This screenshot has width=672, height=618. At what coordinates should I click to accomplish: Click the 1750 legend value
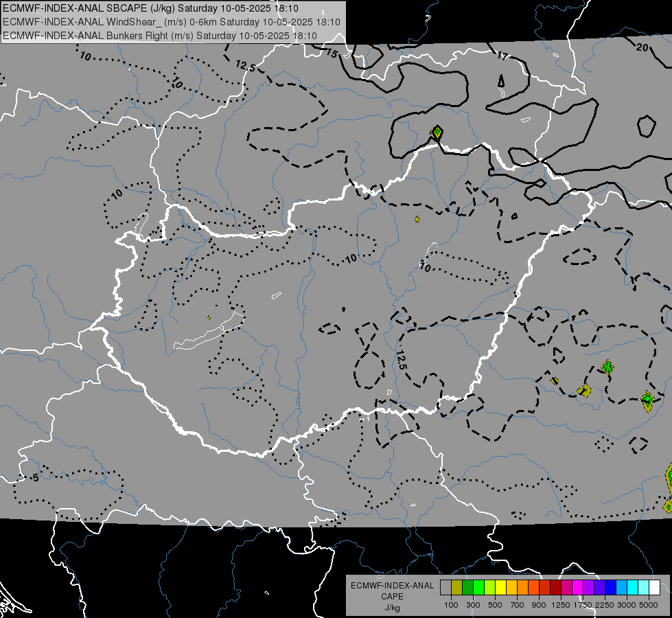point(583,605)
